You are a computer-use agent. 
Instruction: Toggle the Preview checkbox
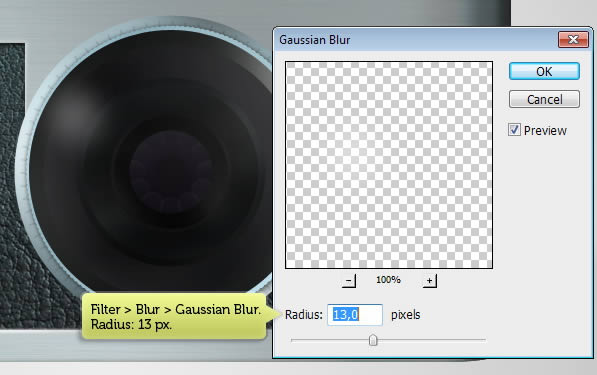(x=514, y=130)
